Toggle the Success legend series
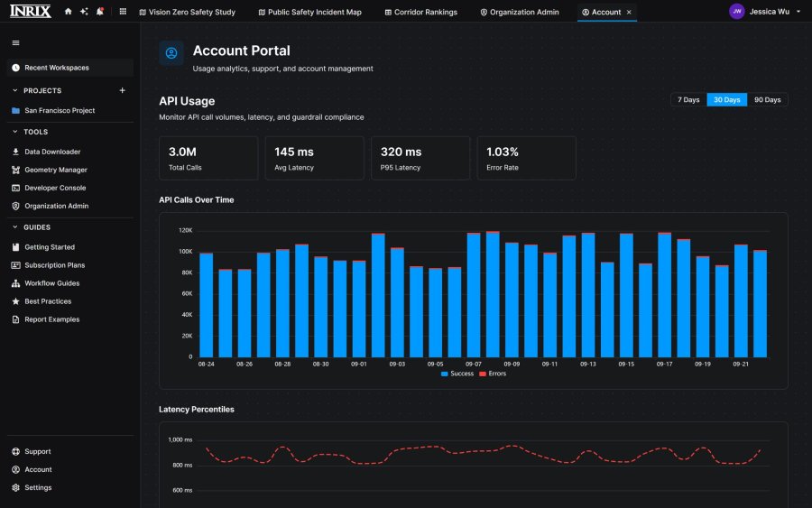 pyautogui.click(x=457, y=374)
